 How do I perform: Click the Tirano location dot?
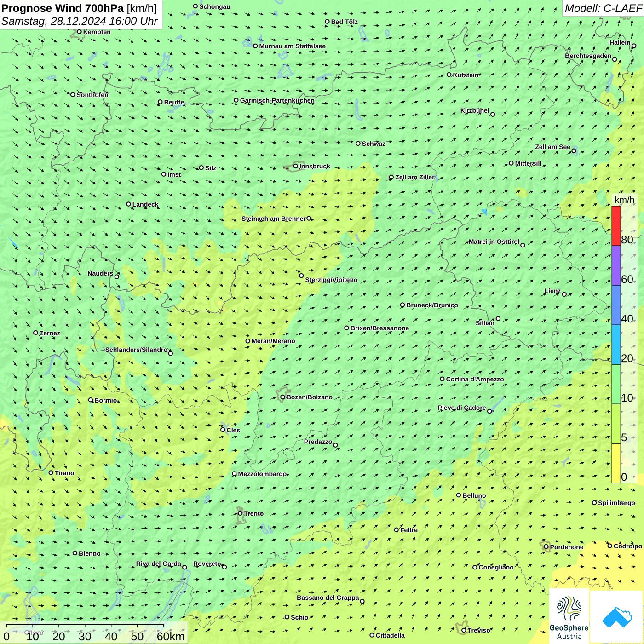51,472
